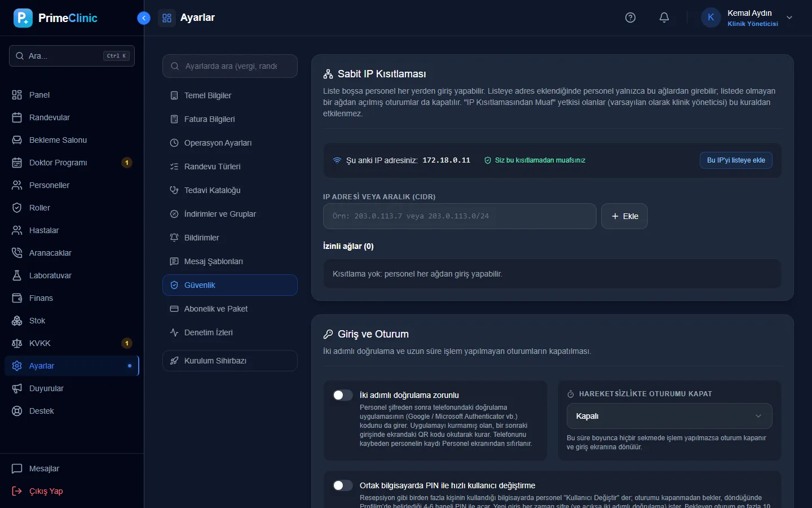Expand Kemal Aydın user menu chevron
The width and height of the screenshot is (812, 508).
pos(789,17)
